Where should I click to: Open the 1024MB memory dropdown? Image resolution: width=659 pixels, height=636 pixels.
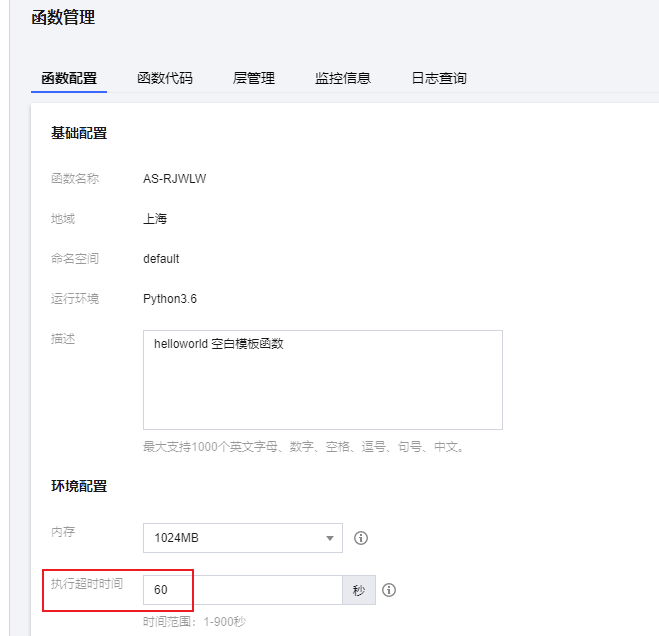[x=243, y=538]
